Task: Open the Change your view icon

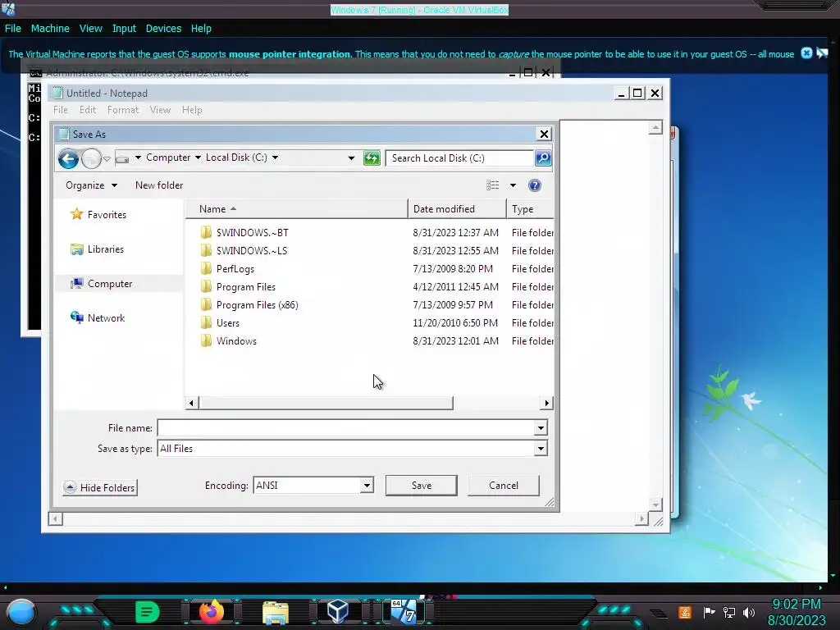Action: pyautogui.click(x=492, y=185)
